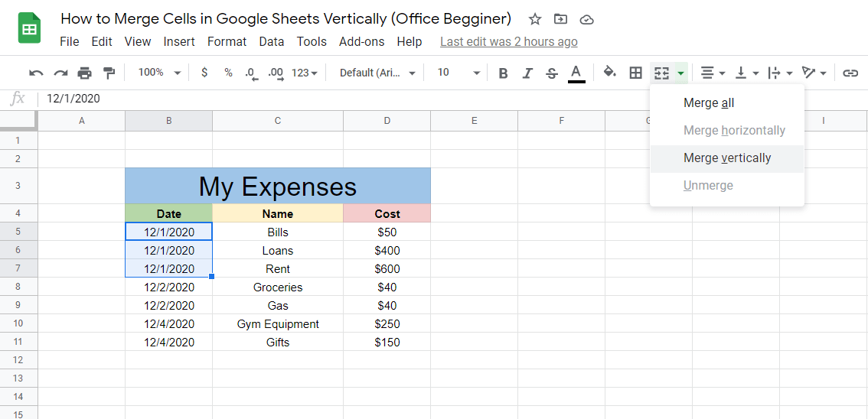Open the 123 more formats dropdown
The height and width of the screenshot is (419, 868).
point(305,73)
